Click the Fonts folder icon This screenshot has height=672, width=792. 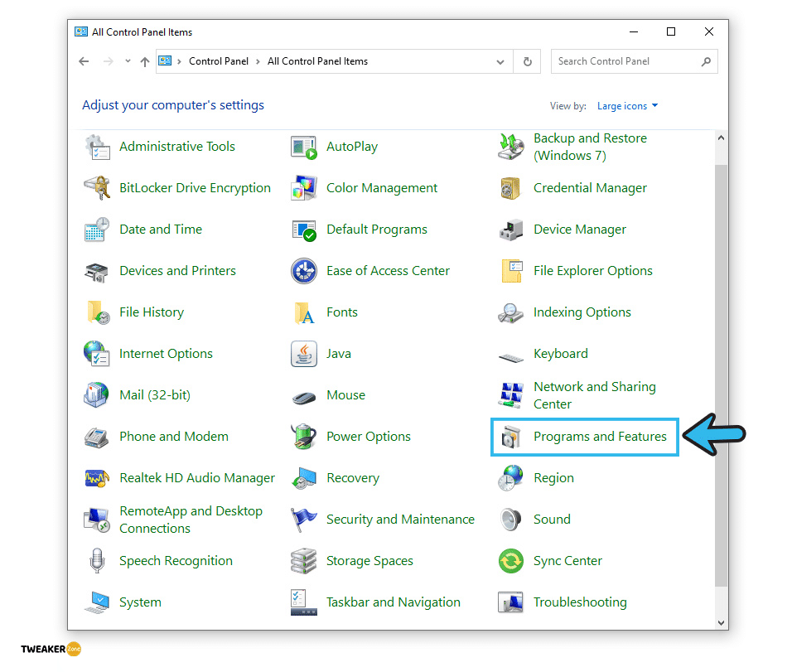point(304,312)
